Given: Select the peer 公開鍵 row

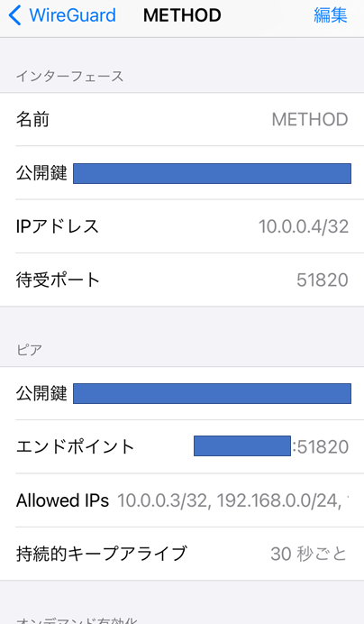Looking at the screenshot, I should pos(182,393).
